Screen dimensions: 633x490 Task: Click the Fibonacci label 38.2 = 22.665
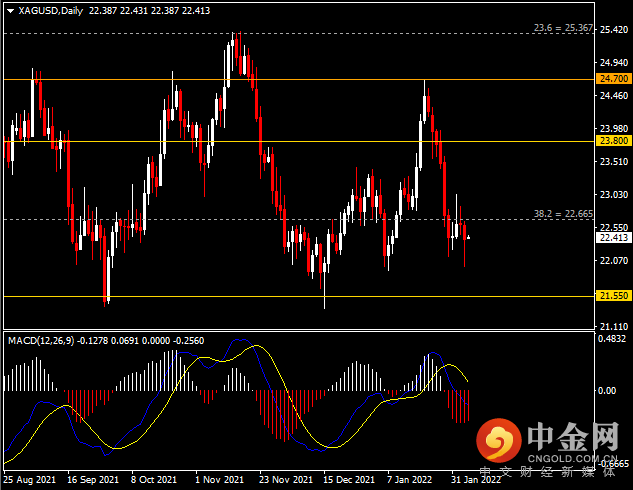[563, 214]
